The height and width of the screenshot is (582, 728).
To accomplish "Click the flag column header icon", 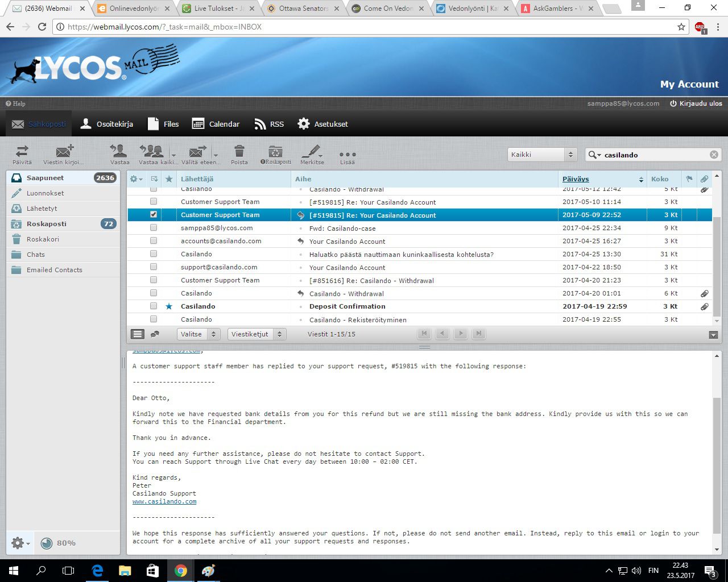I will 689,179.
